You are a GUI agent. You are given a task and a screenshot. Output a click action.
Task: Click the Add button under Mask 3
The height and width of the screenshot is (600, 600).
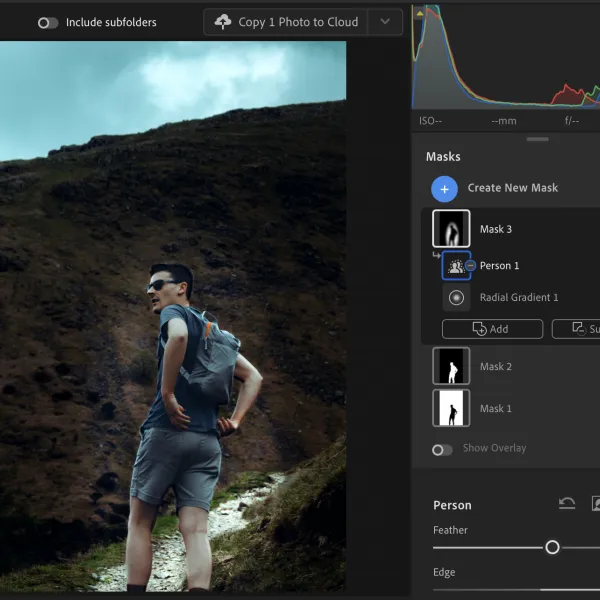coord(492,329)
